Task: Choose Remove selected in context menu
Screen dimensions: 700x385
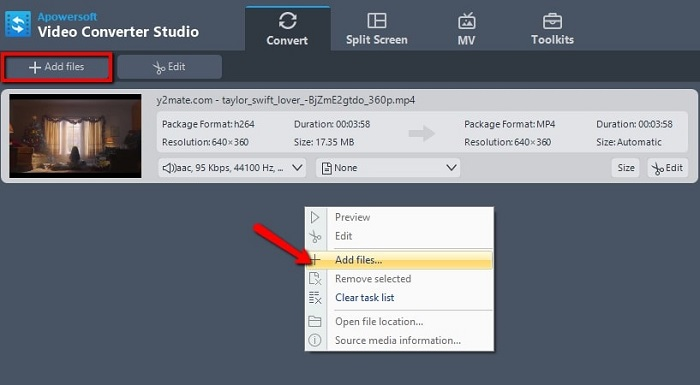Action: pos(400,279)
